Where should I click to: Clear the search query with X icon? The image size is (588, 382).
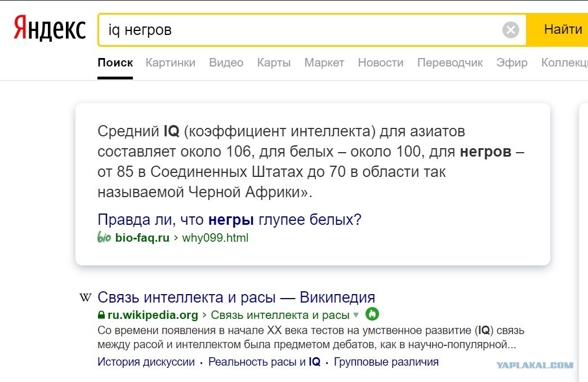tap(510, 30)
